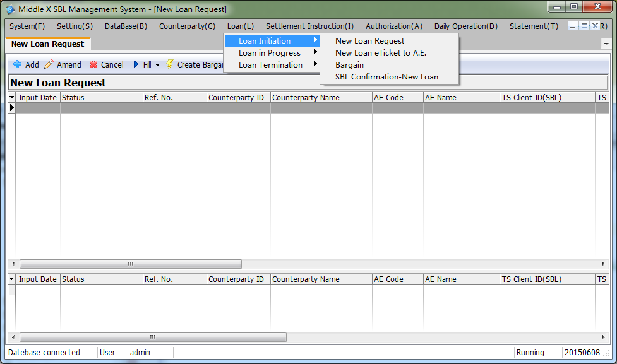This screenshot has height=364, width=617.
Task: Choose SBL Confirmation-New Loan
Action: pyautogui.click(x=390, y=77)
